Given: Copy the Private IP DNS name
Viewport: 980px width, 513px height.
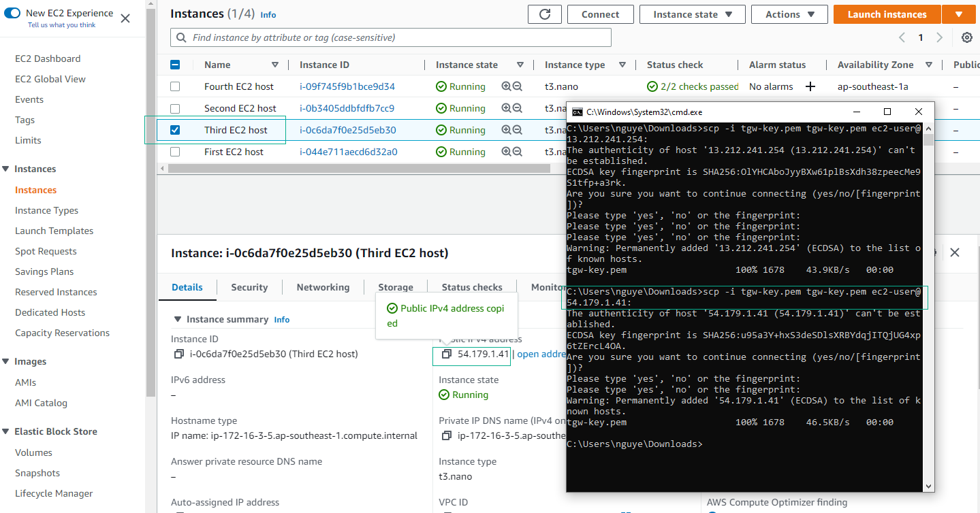Looking at the screenshot, I should 447,435.
